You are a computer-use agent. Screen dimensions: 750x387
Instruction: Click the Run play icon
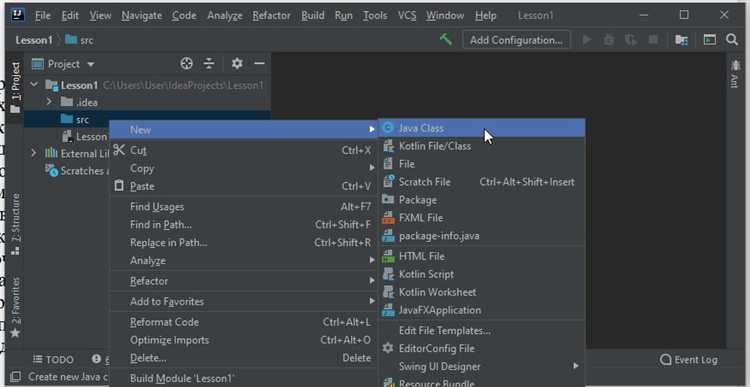pos(587,40)
